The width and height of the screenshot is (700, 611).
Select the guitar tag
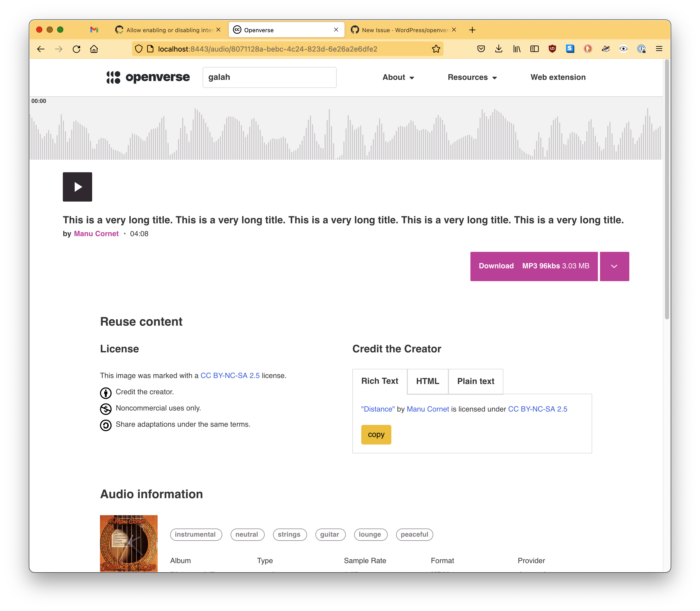330,535
